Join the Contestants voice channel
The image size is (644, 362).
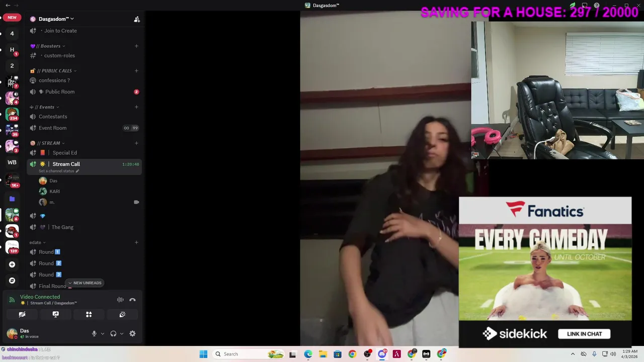(x=53, y=117)
